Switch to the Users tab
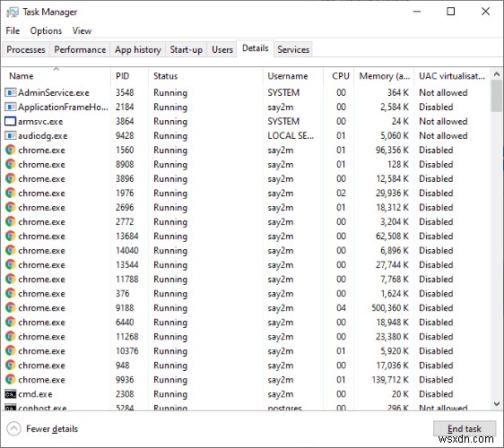Screen dimensions: 504x448 click(x=222, y=50)
